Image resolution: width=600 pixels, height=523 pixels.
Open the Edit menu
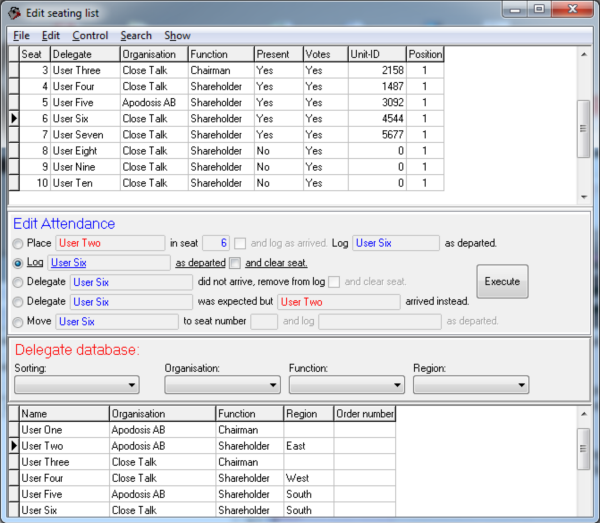click(51, 36)
